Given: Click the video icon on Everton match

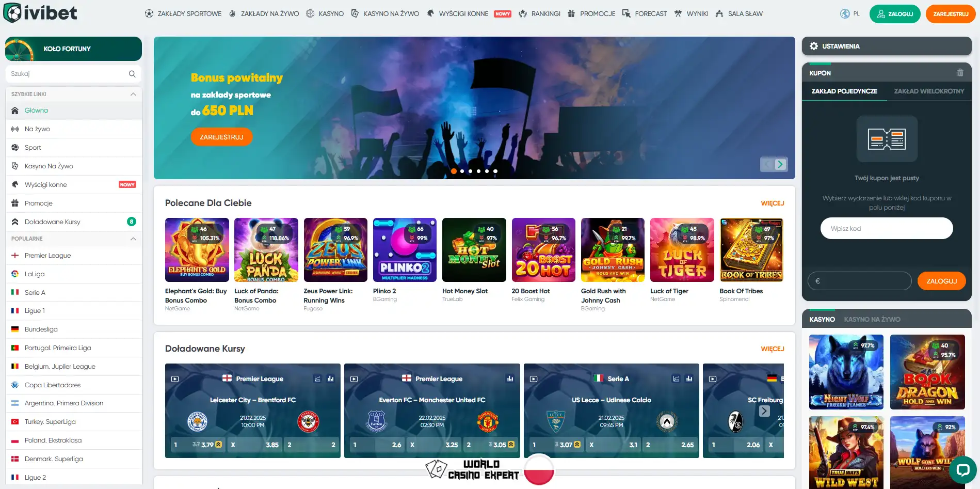Looking at the screenshot, I should pos(354,378).
